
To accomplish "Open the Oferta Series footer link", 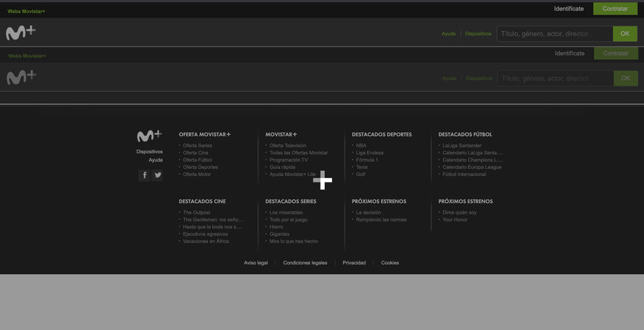I will point(197,146).
